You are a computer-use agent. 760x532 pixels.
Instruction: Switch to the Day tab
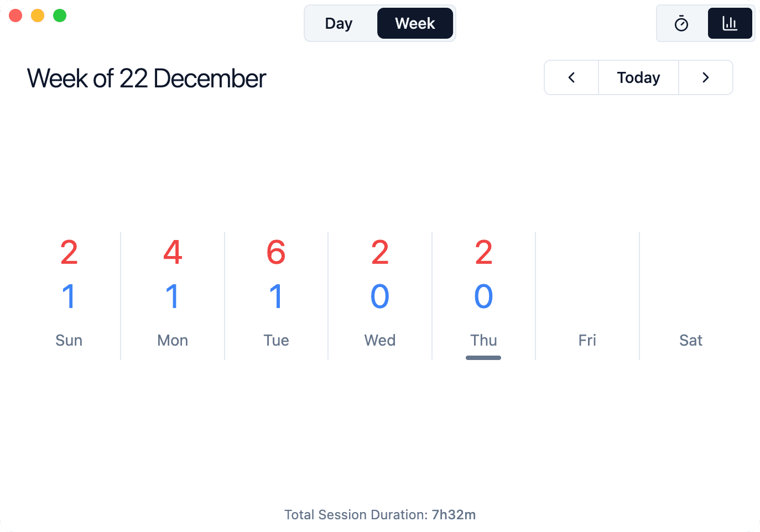pyautogui.click(x=339, y=24)
